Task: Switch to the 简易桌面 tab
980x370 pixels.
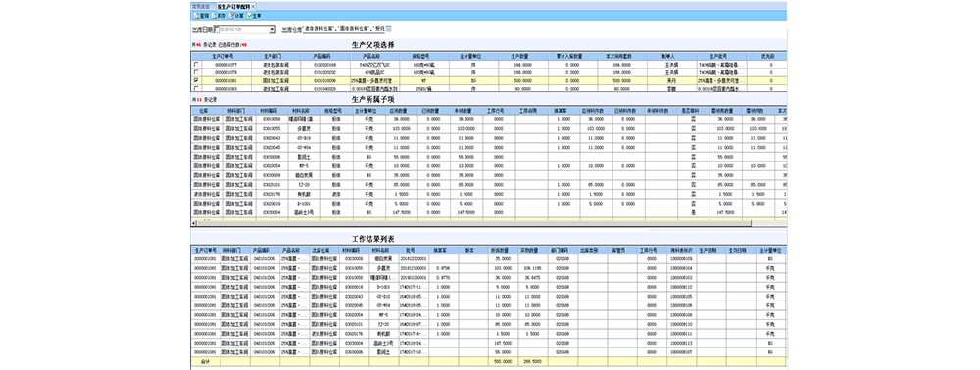Action: coord(204,6)
